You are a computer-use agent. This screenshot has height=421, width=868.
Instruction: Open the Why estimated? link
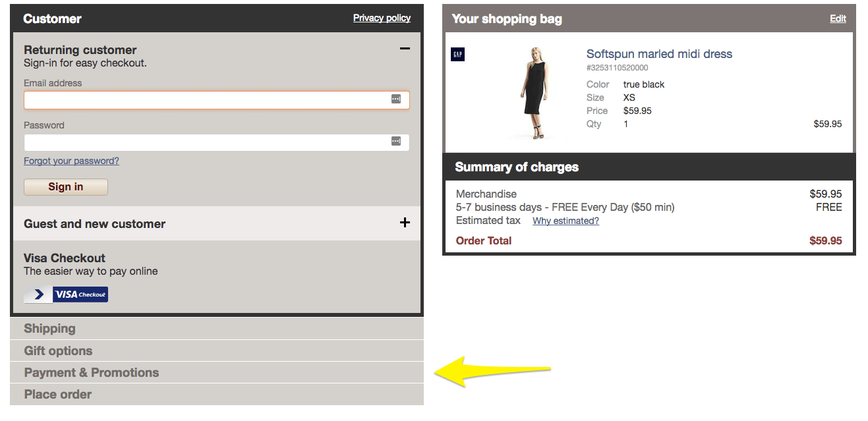565,221
